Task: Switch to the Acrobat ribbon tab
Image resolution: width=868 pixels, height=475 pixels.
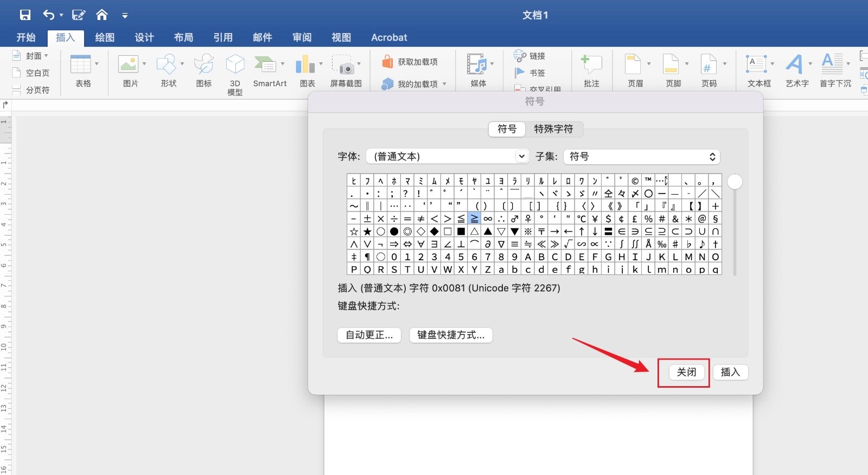Action: 389,37
